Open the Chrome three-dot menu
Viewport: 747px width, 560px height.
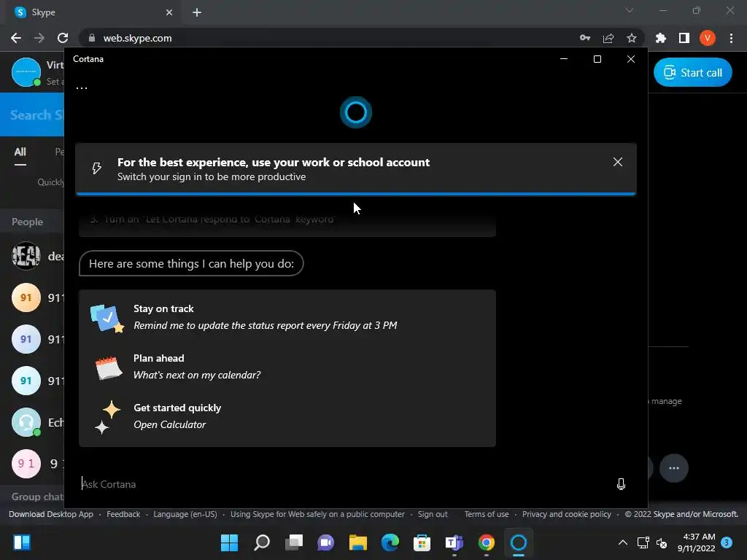click(731, 38)
